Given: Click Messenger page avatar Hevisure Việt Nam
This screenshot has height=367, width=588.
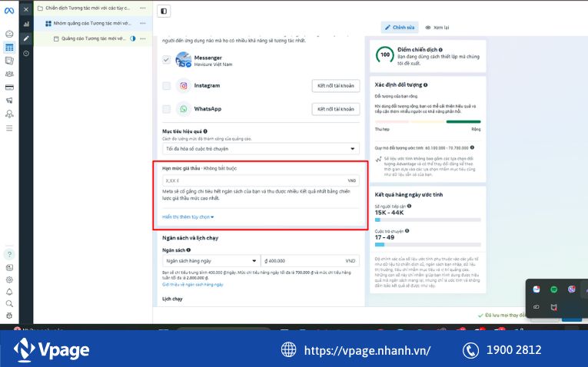Looking at the screenshot, I should (x=184, y=60).
